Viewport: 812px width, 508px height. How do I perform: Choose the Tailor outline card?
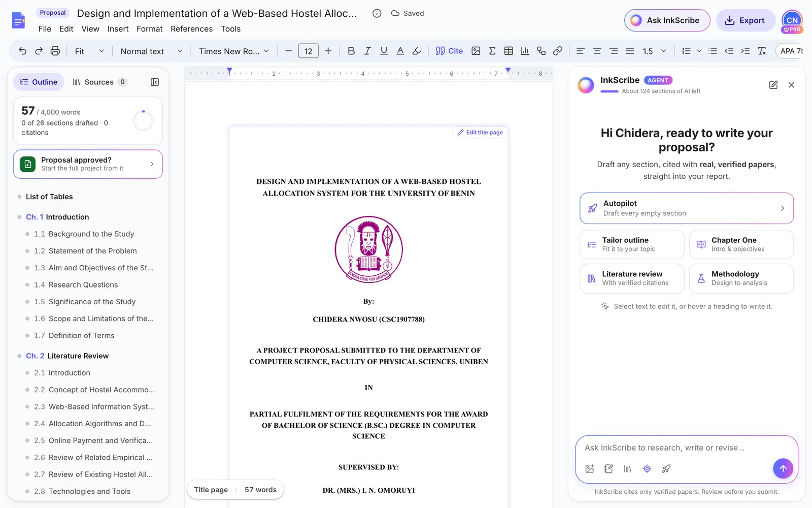pyautogui.click(x=632, y=244)
